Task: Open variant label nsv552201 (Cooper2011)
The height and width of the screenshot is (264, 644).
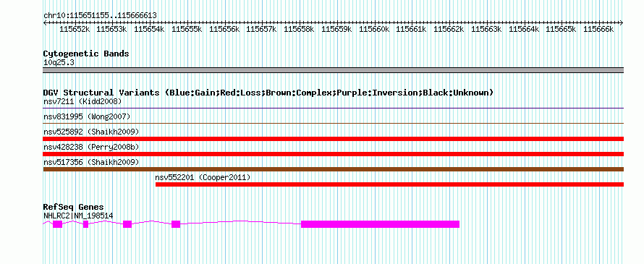Action: click(x=203, y=177)
